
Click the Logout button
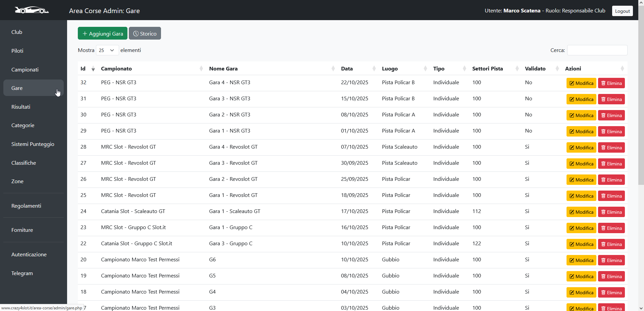coord(622,10)
